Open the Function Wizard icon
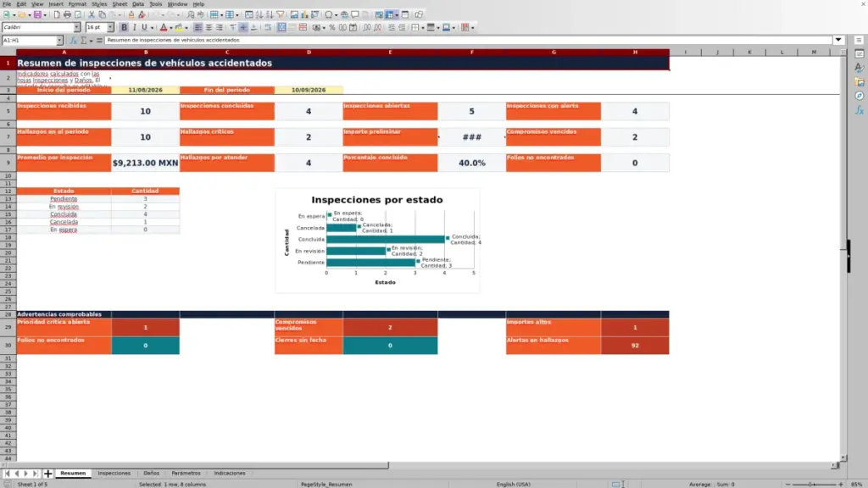The height and width of the screenshot is (488, 868). pos(73,40)
